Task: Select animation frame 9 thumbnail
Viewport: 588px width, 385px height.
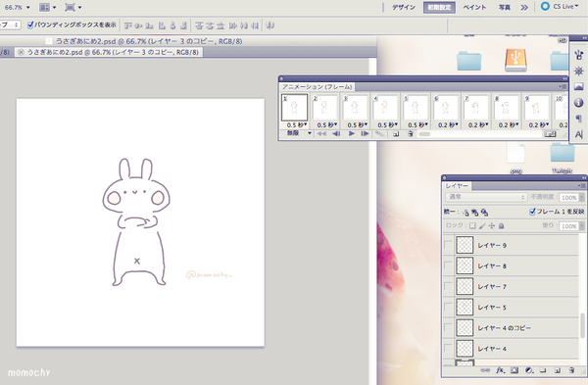Action: tap(537, 108)
